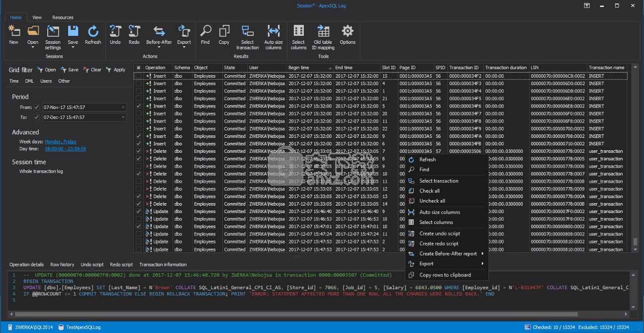Viewport: 644px width, 333px height.
Task: Click the Save disk icon
Action: [x=73, y=31]
